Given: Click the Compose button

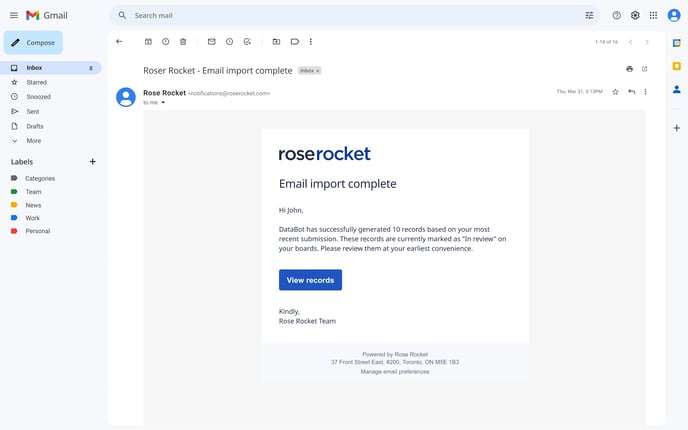Looking at the screenshot, I should tap(33, 43).
